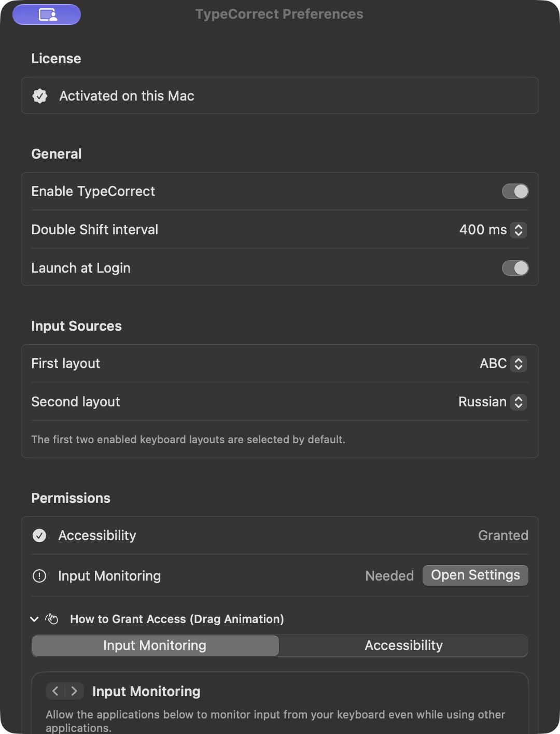560x734 pixels.
Task: Collapse the How to Grant Access section
Action: [34, 619]
